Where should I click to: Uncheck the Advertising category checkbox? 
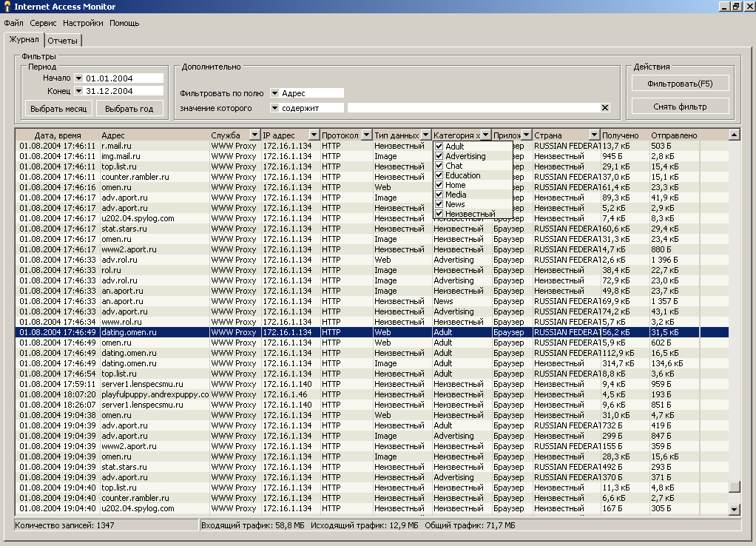pos(439,156)
